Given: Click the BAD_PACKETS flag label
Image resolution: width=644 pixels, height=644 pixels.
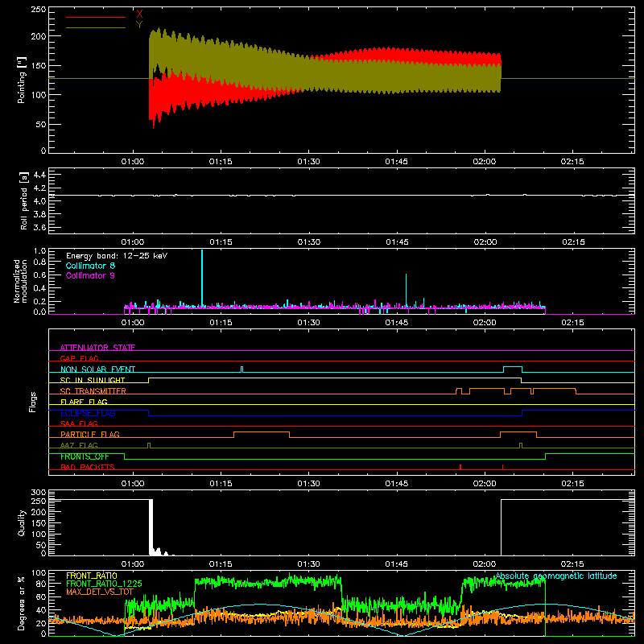Looking at the screenshot, I should point(88,467).
